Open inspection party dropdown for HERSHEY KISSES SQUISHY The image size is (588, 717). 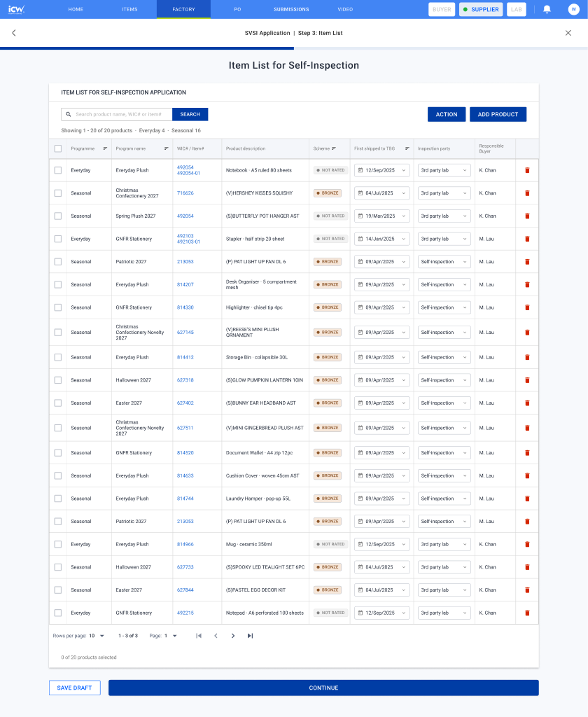coord(444,193)
